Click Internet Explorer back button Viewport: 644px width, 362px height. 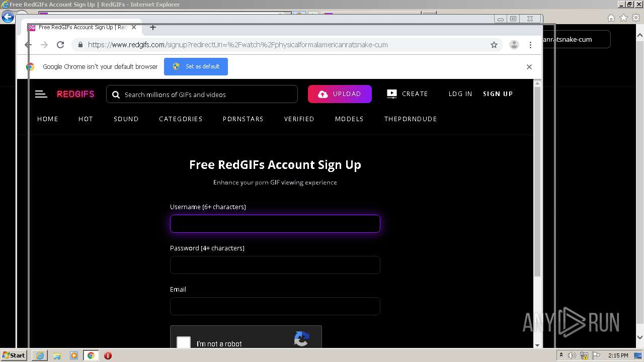coord(7,17)
